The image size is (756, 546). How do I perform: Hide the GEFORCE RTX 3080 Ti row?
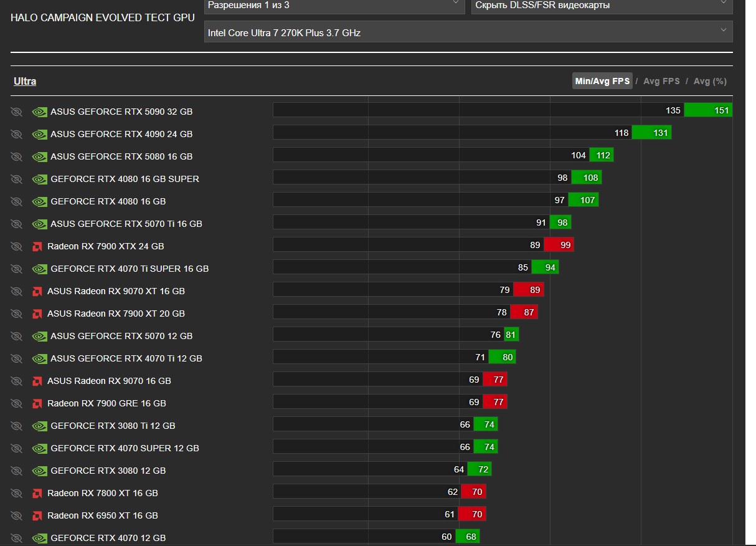click(x=17, y=426)
